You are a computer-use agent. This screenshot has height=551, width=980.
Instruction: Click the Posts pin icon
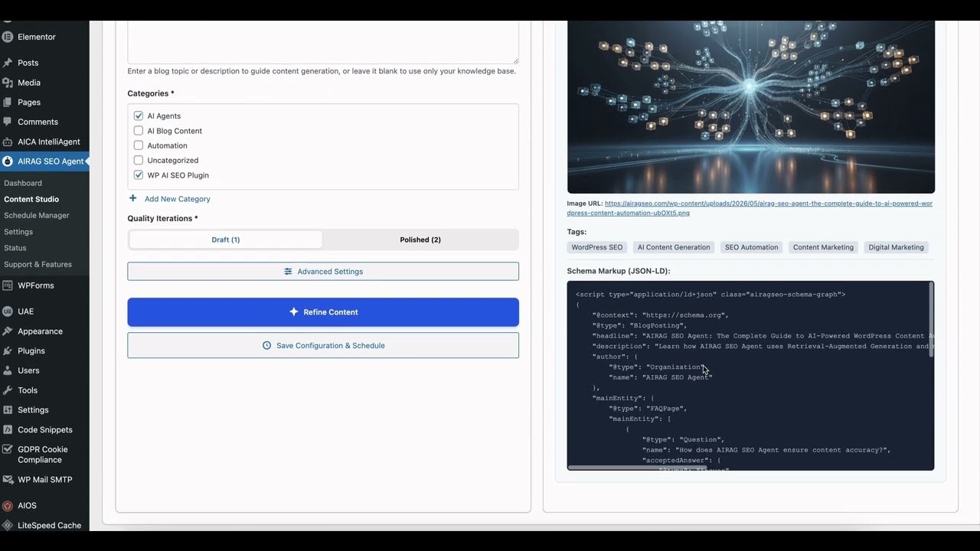pyautogui.click(x=8, y=63)
